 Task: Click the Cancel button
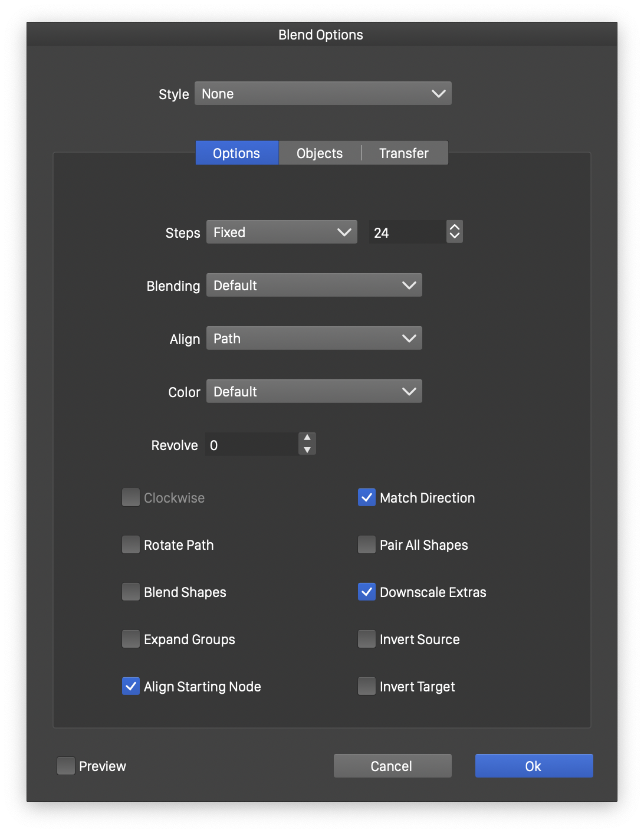click(x=392, y=766)
